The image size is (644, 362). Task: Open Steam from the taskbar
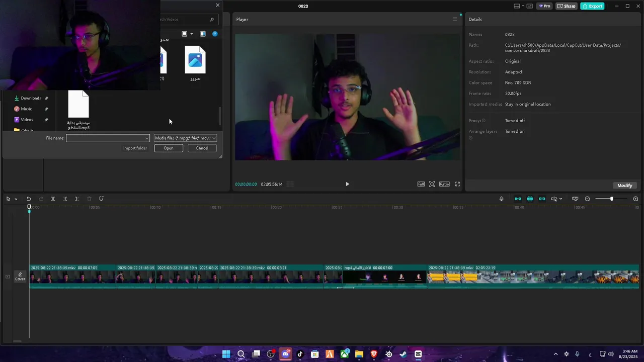[x=403, y=354]
